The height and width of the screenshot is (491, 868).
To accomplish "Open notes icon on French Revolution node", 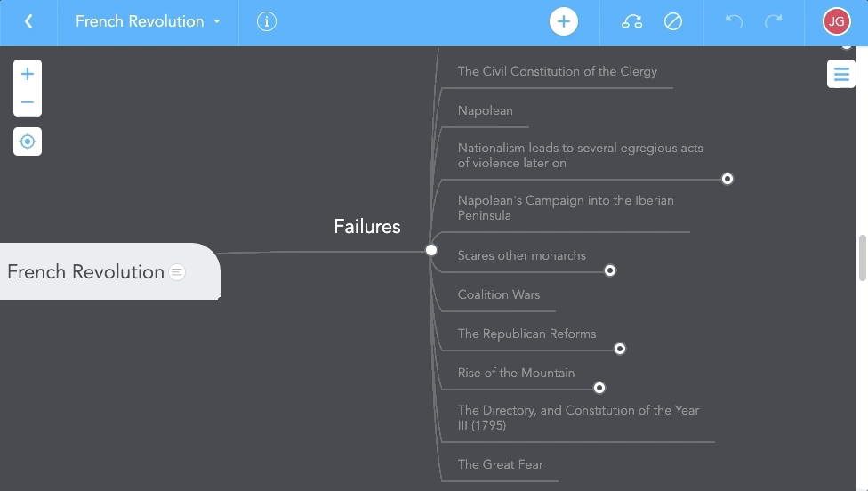I will tap(177, 272).
